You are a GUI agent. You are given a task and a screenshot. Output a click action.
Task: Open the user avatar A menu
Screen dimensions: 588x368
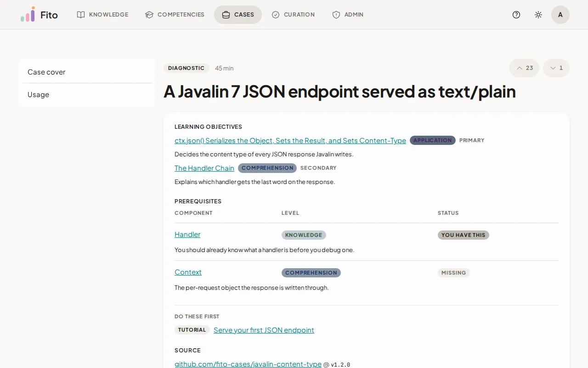(x=560, y=15)
